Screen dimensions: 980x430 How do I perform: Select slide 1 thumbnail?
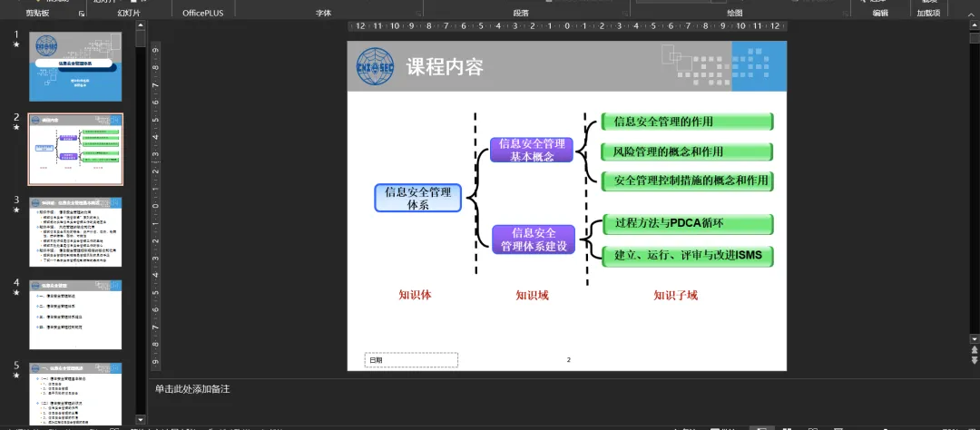pyautogui.click(x=75, y=66)
